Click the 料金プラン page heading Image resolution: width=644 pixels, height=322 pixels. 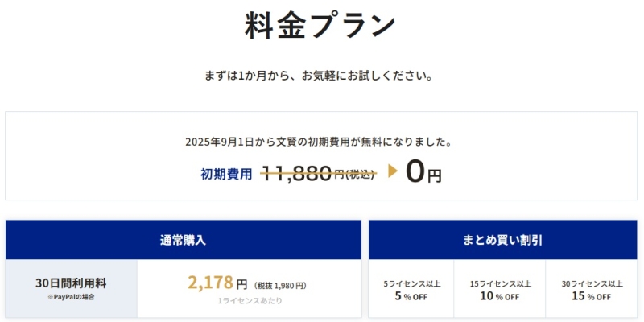pos(320,26)
